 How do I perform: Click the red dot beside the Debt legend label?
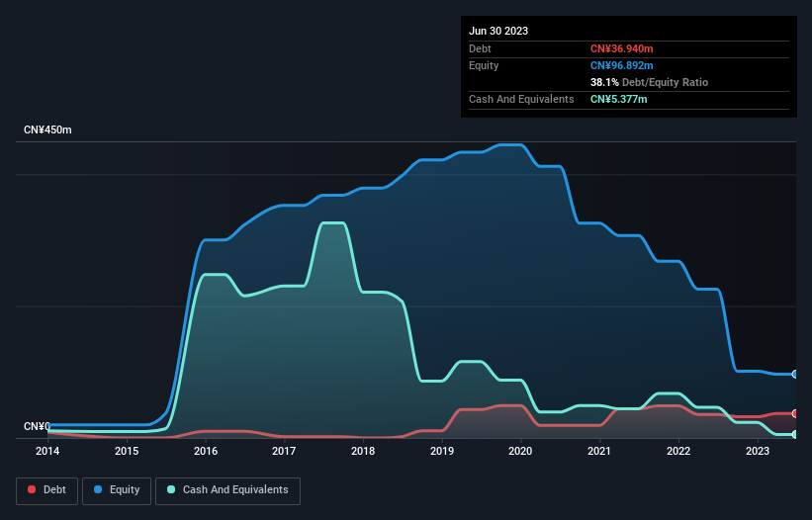pos(33,490)
